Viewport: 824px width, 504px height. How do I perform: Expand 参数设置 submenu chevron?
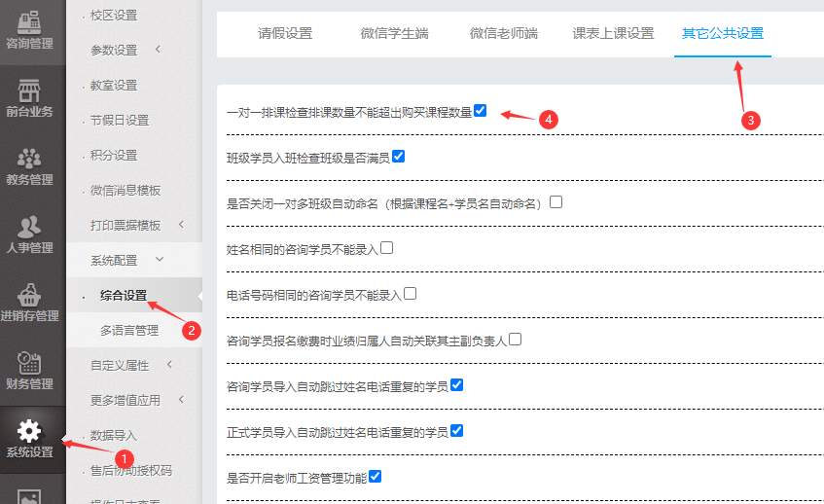pos(158,49)
